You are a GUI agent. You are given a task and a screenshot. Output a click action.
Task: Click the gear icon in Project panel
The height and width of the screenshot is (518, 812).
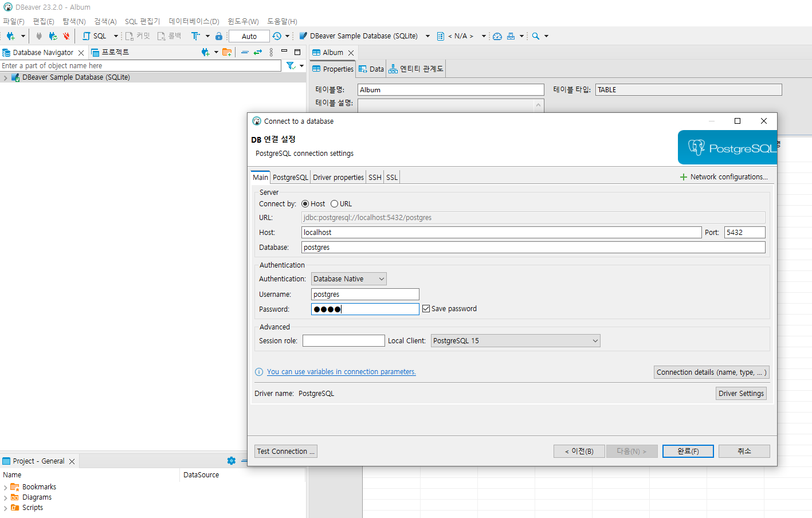[232, 461]
